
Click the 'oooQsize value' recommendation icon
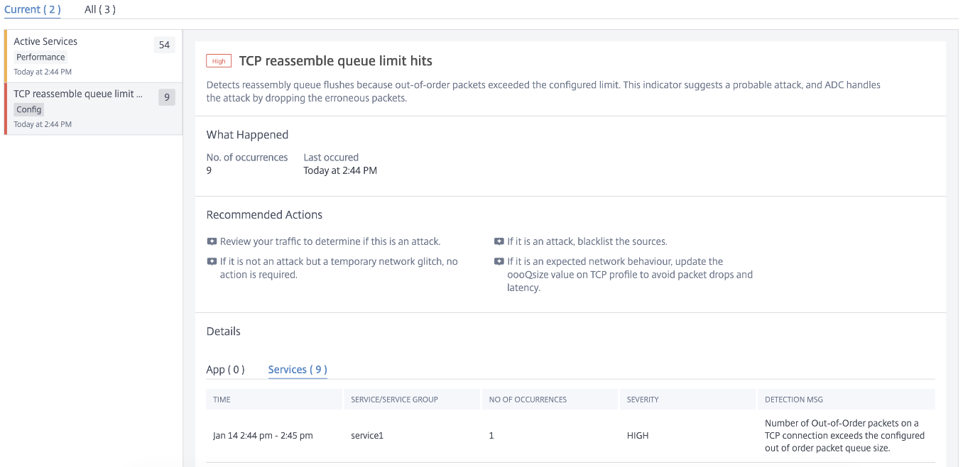499,261
